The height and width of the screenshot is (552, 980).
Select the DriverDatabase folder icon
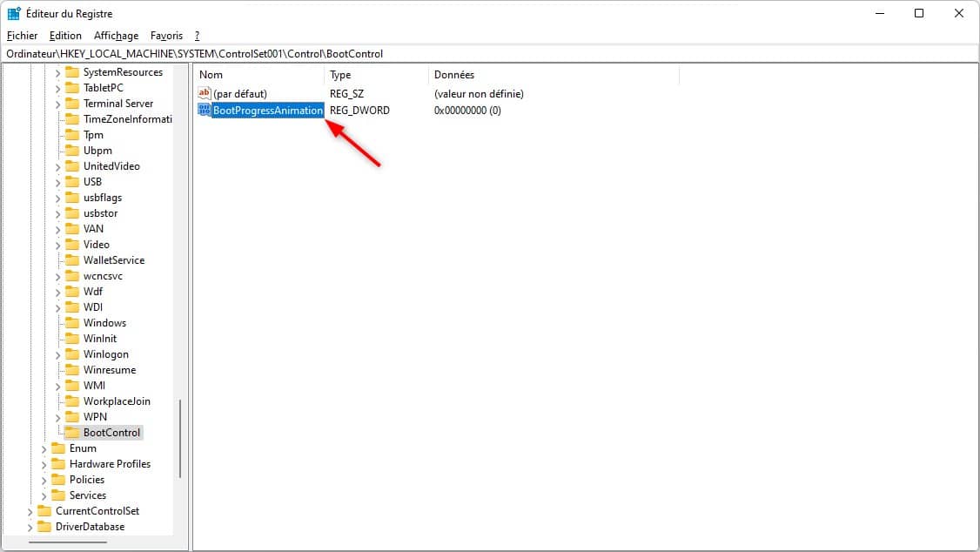point(44,527)
